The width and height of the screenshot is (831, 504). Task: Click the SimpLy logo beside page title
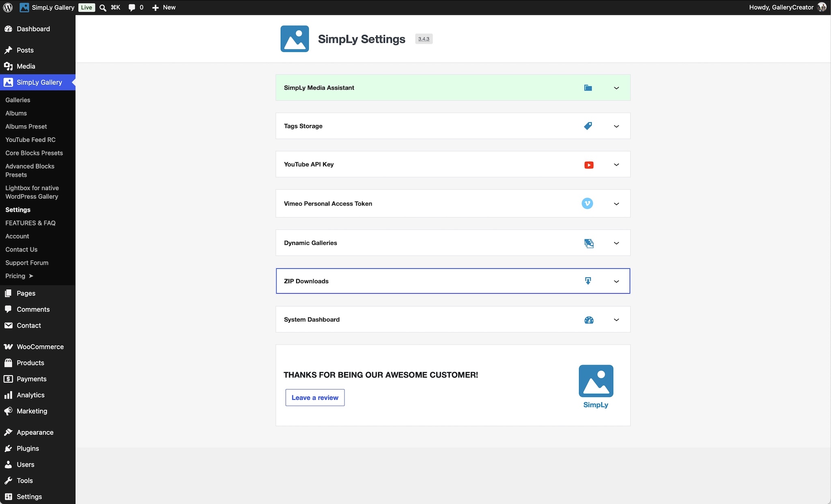point(295,39)
